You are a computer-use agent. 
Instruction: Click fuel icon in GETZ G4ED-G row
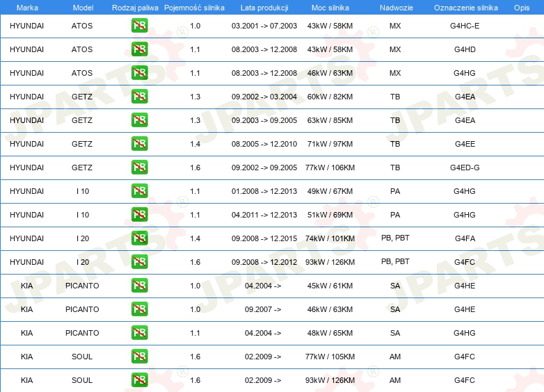(139, 168)
